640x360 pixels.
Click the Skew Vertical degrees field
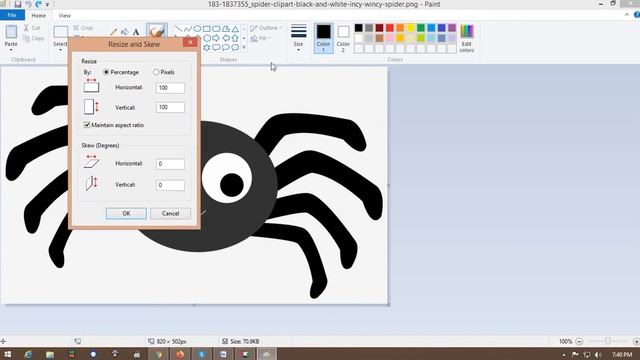170,185
